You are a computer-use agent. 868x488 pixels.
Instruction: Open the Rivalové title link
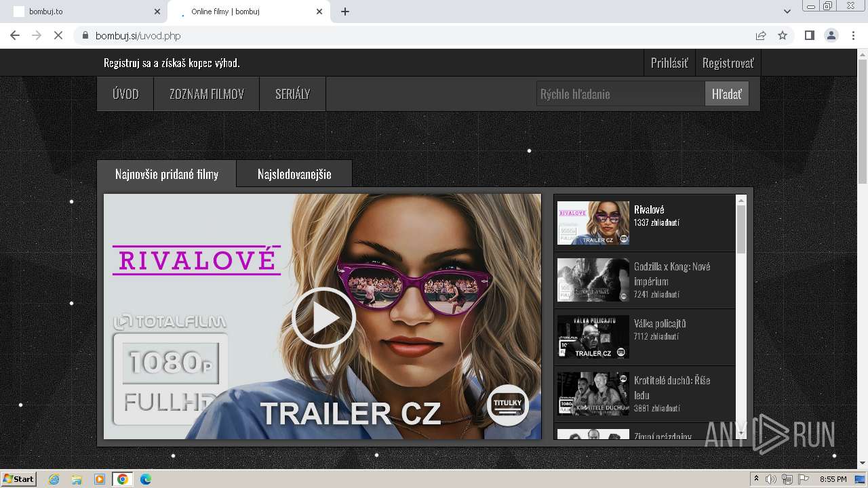[649, 209]
